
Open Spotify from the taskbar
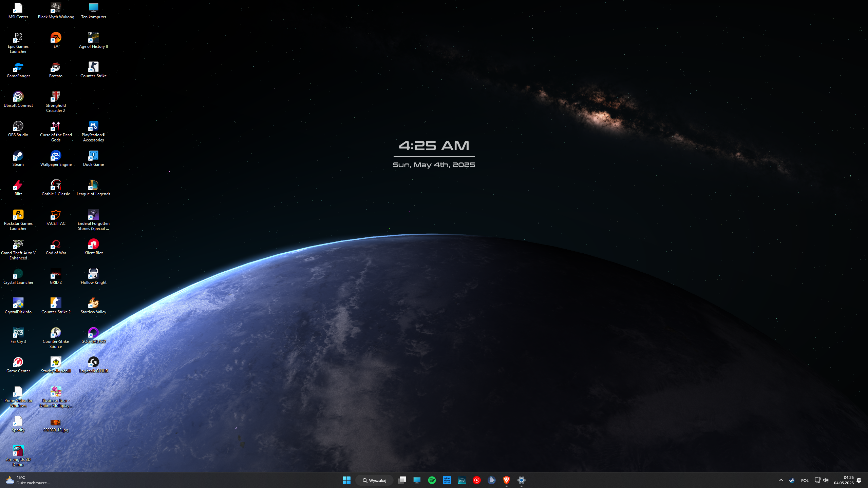tap(432, 480)
